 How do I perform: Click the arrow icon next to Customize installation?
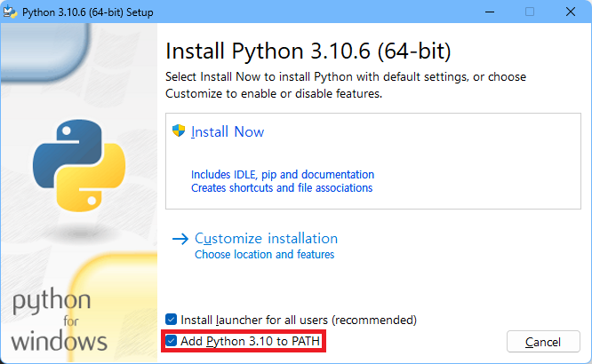[x=180, y=239]
